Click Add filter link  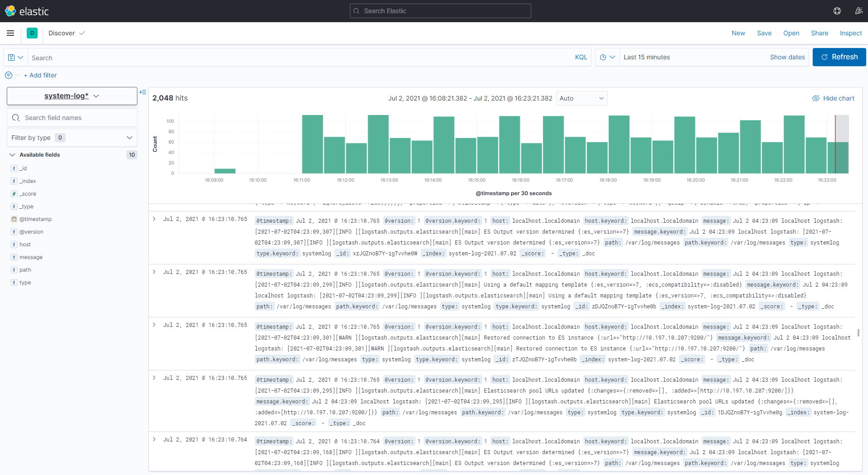coord(40,75)
